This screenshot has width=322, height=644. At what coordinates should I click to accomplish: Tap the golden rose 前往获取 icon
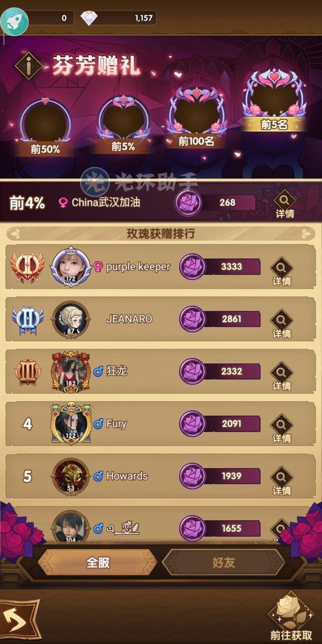pos(291,615)
